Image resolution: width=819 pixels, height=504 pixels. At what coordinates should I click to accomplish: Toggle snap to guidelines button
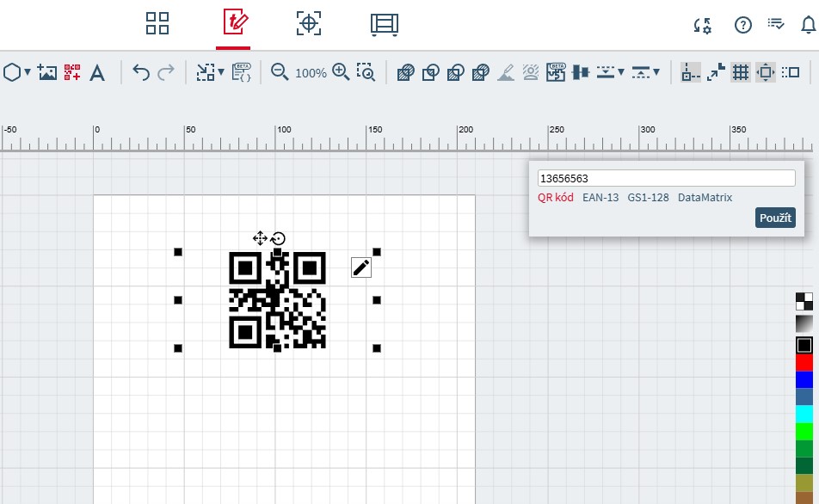coord(690,73)
